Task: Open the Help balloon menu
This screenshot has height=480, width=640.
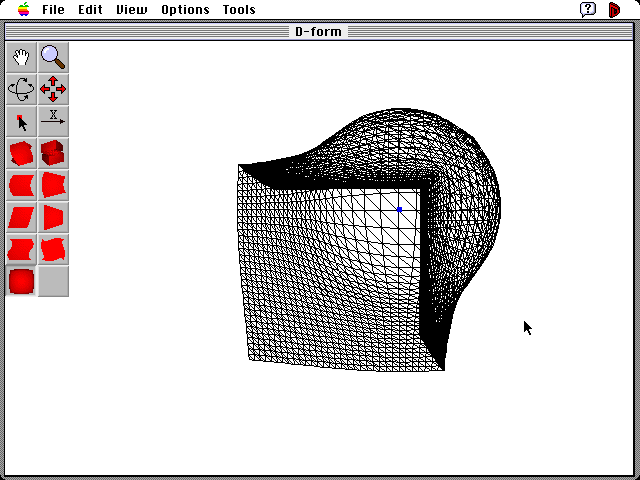Action: pyautogui.click(x=588, y=9)
